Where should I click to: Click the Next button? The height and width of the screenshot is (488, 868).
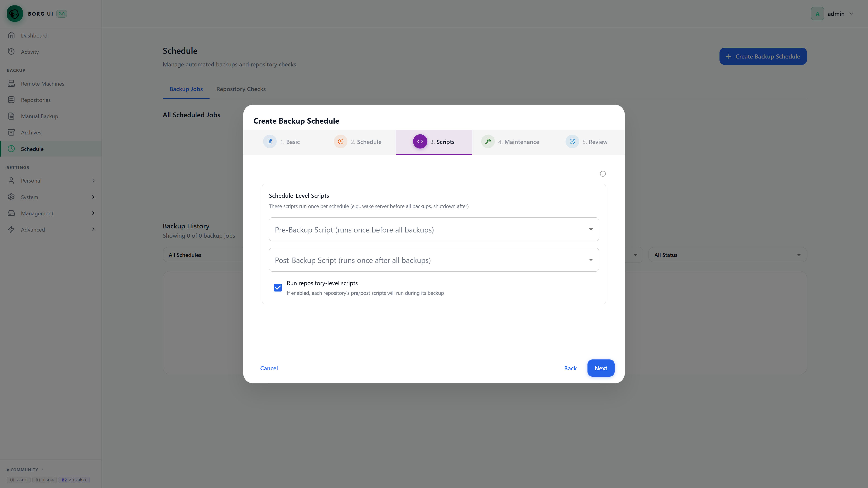pos(600,368)
